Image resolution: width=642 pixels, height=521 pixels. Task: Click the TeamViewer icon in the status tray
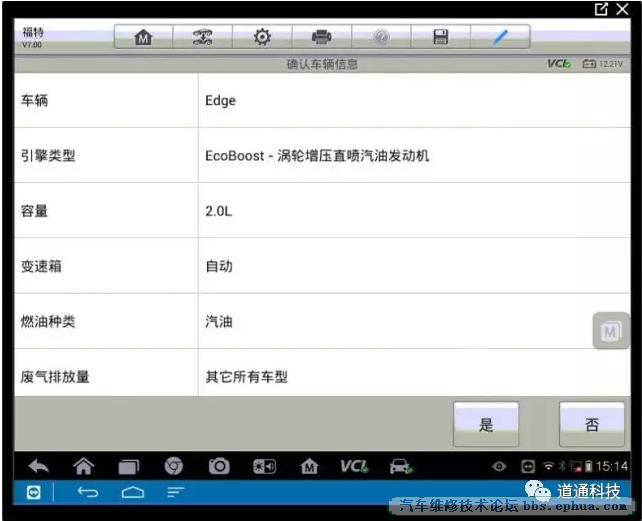pyautogui.click(x=528, y=466)
